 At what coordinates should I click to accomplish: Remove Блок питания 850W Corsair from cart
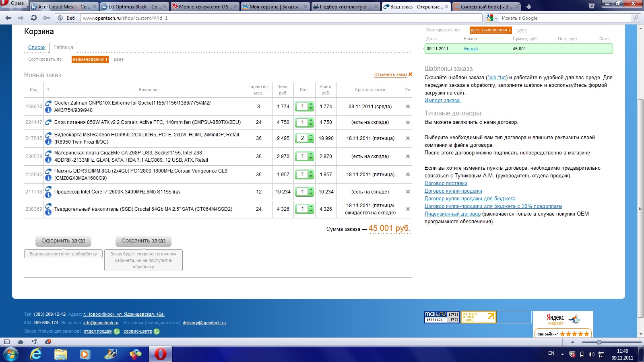tap(408, 122)
